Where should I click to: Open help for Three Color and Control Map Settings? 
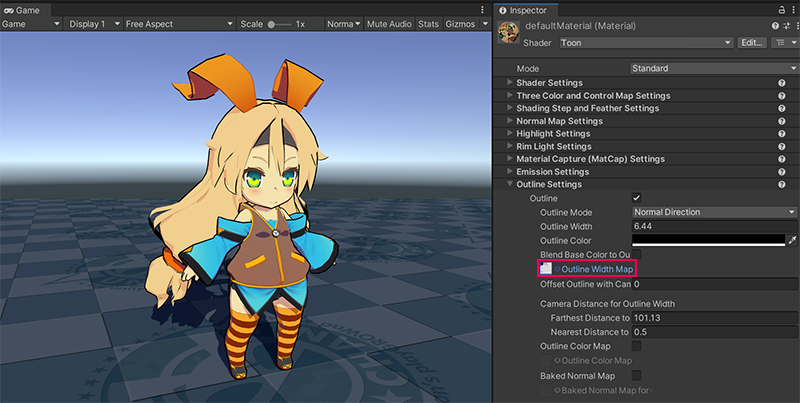pyautogui.click(x=782, y=95)
